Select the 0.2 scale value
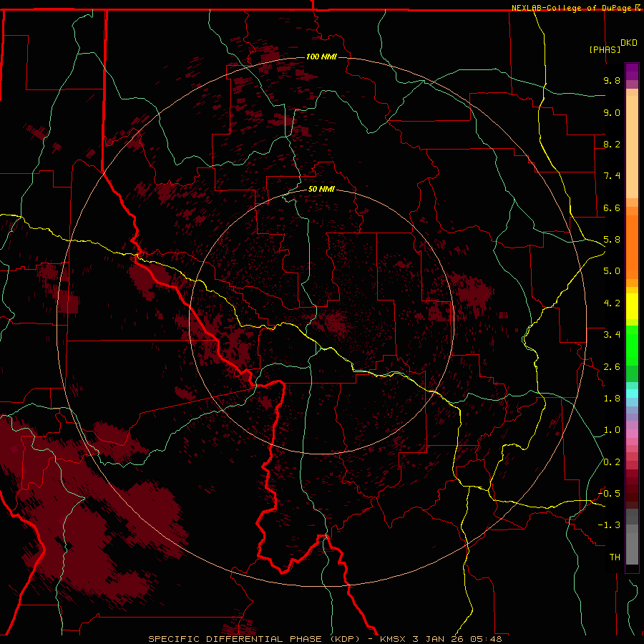This screenshot has width=644, height=644. (612, 462)
